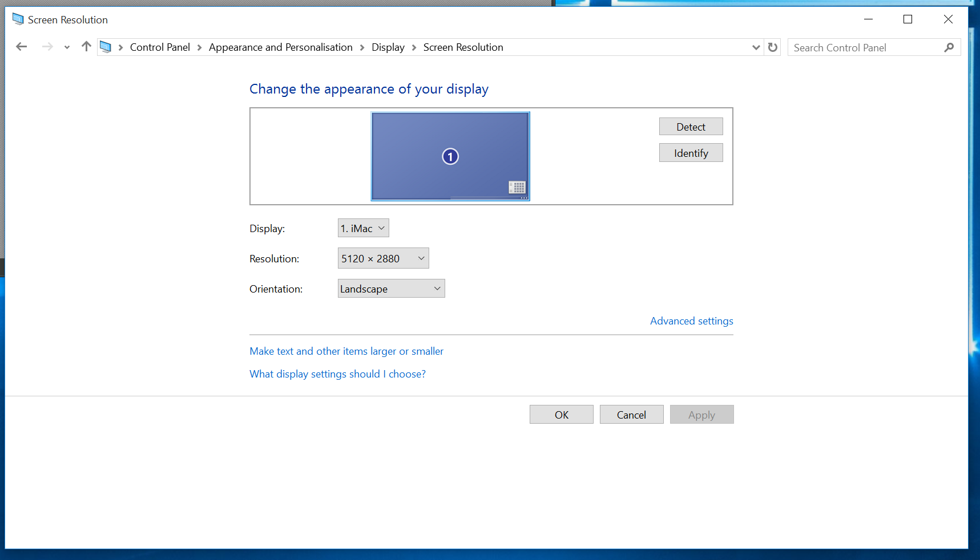The width and height of the screenshot is (980, 560).
Task: Open Appearance and Personalisation breadcrumb
Action: 281,47
